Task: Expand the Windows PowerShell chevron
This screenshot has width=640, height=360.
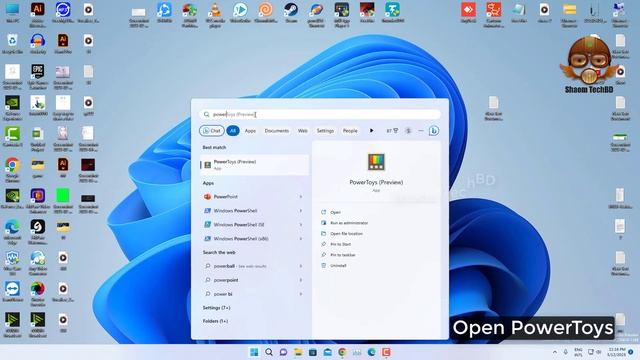Action: (301, 211)
